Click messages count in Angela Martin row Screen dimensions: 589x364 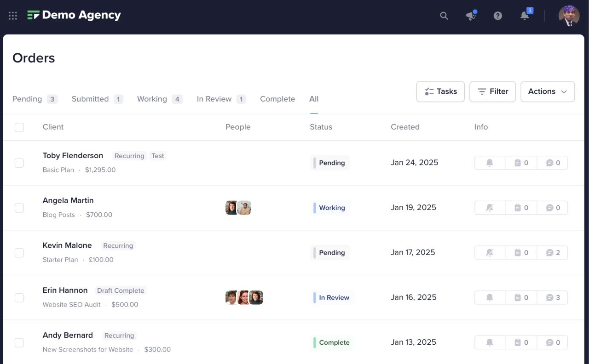pos(553,208)
